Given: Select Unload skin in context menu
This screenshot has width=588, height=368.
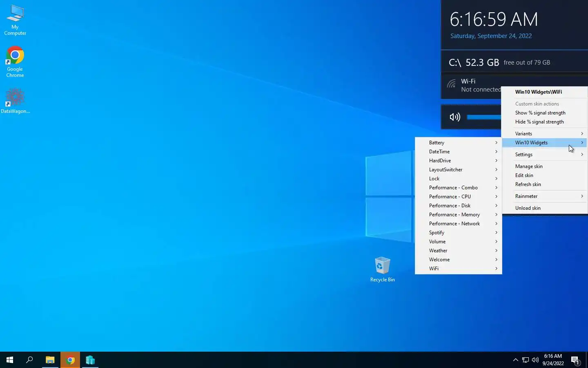Looking at the screenshot, I should [x=545, y=208].
